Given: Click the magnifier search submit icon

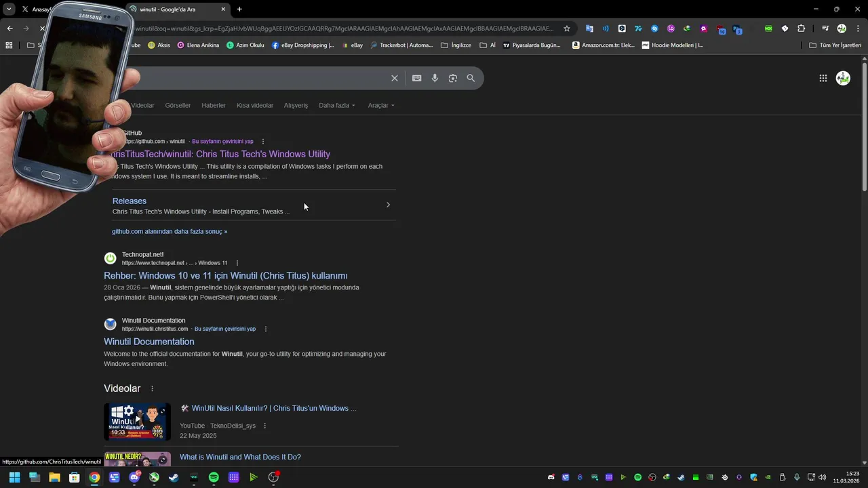Looking at the screenshot, I should pos(471,78).
